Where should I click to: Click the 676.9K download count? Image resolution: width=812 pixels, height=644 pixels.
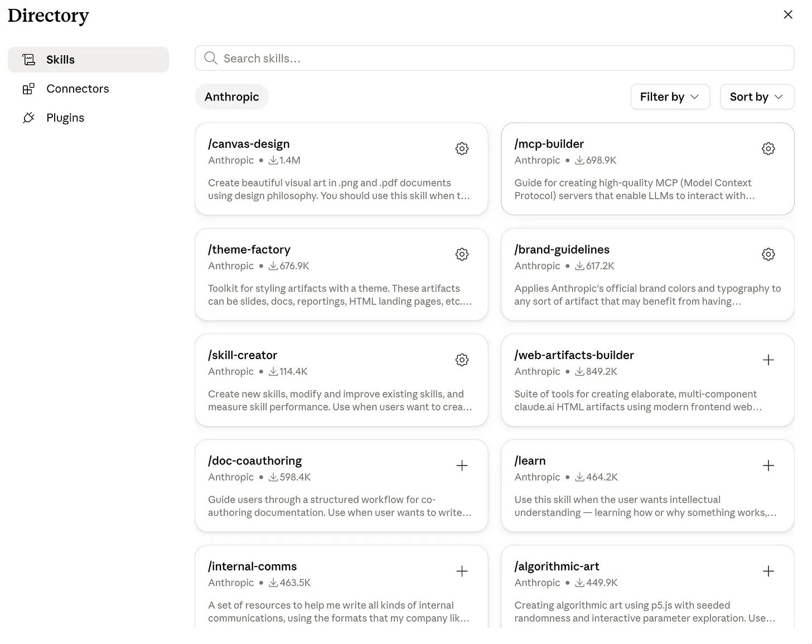[x=294, y=266]
